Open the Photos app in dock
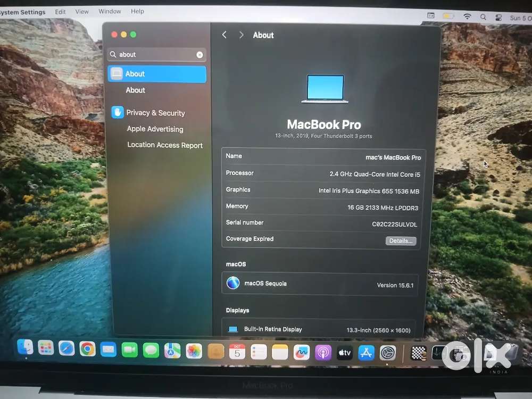Image resolution: width=532 pixels, height=399 pixels. coord(194,351)
